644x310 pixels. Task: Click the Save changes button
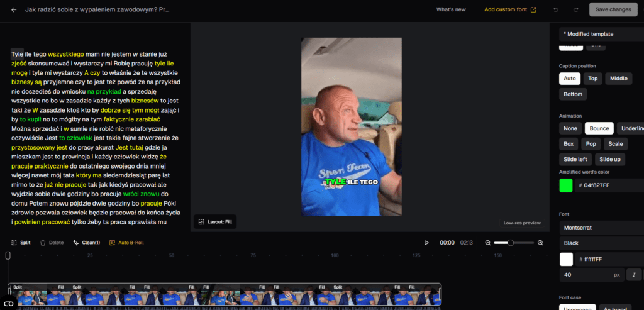point(613,9)
